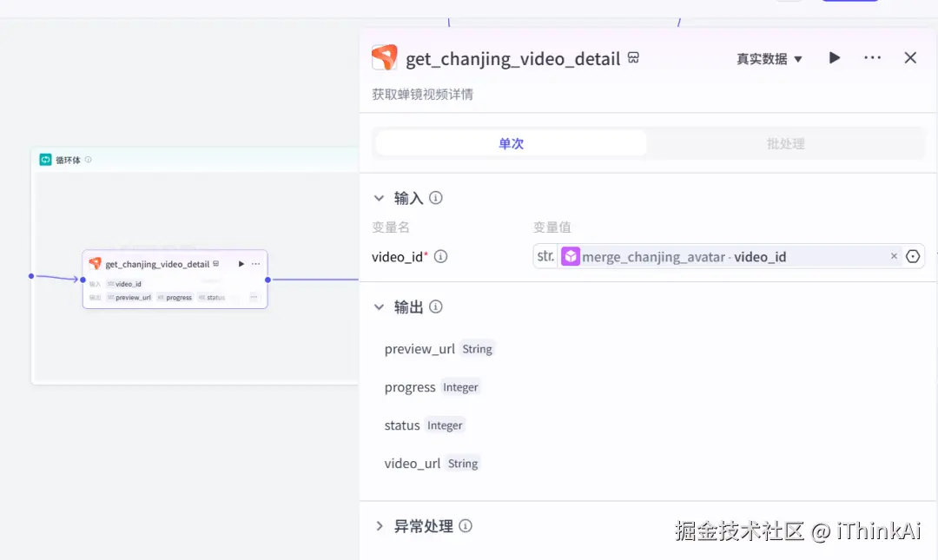Open the 真实数据 dropdown
Image resolution: width=938 pixels, height=560 pixels.
coord(769,58)
